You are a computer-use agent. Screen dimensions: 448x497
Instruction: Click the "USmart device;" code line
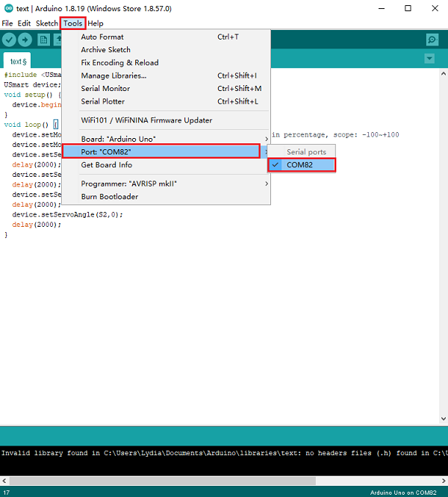tap(32, 84)
